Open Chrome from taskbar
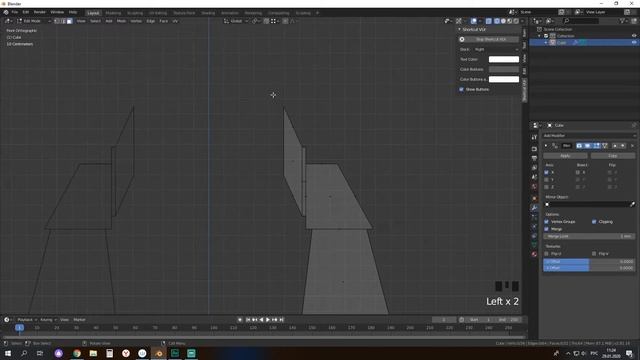 [77, 353]
